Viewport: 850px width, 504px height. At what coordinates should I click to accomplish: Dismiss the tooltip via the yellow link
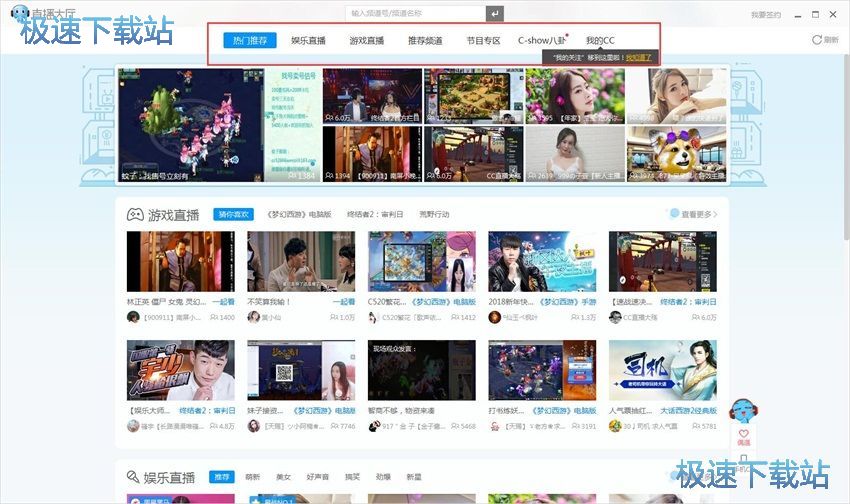[x=639, y=57]
